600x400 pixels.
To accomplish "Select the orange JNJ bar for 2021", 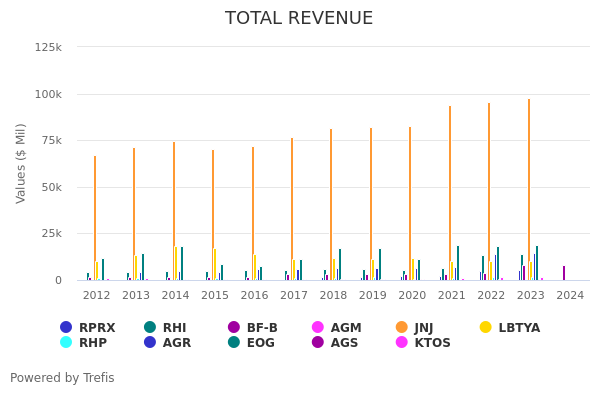I will (450, 193).
